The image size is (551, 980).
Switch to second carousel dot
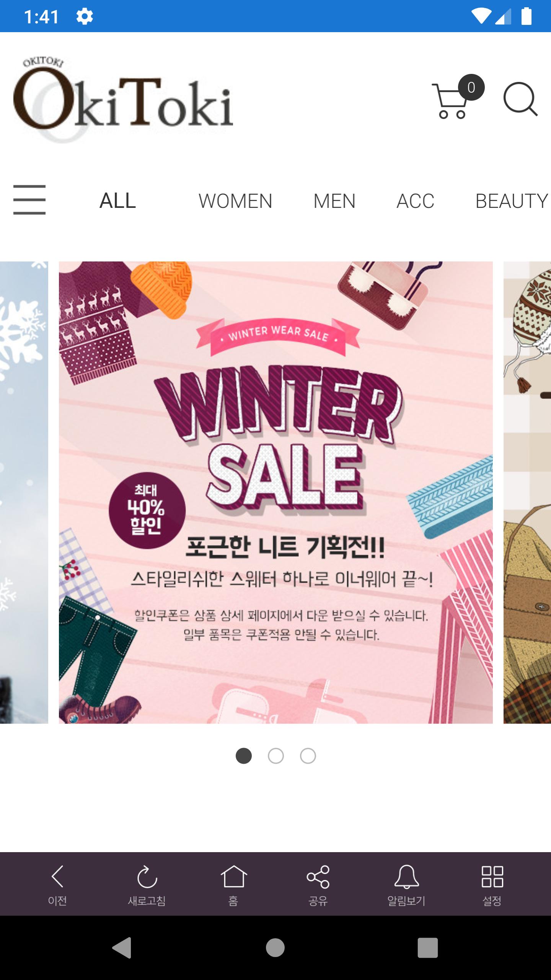point(276,756)
